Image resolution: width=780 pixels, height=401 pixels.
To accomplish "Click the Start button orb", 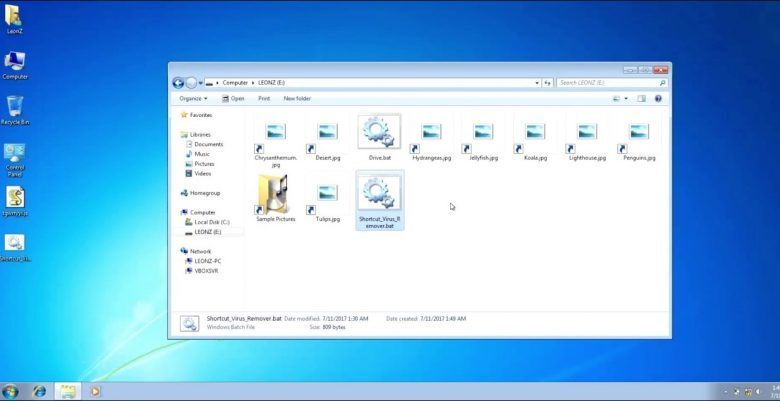I will [x=11, y=391].
